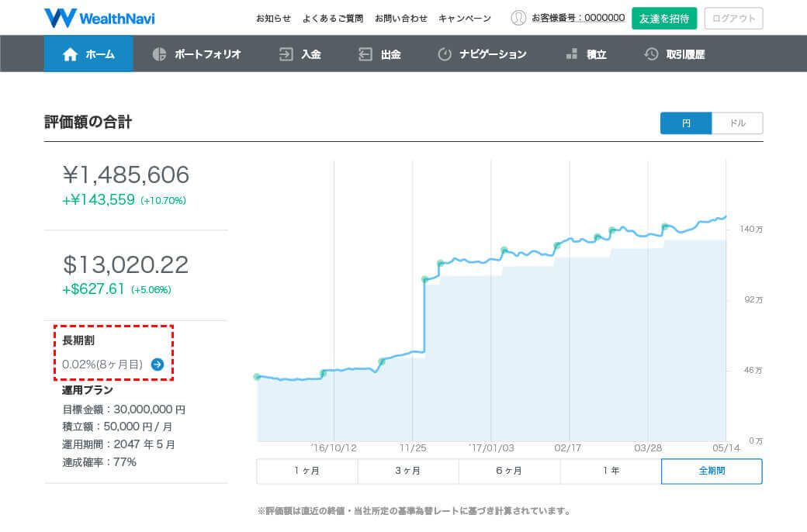
Task: Click the withdrawal (出金) arrow icon
Action: coord(365,54)
